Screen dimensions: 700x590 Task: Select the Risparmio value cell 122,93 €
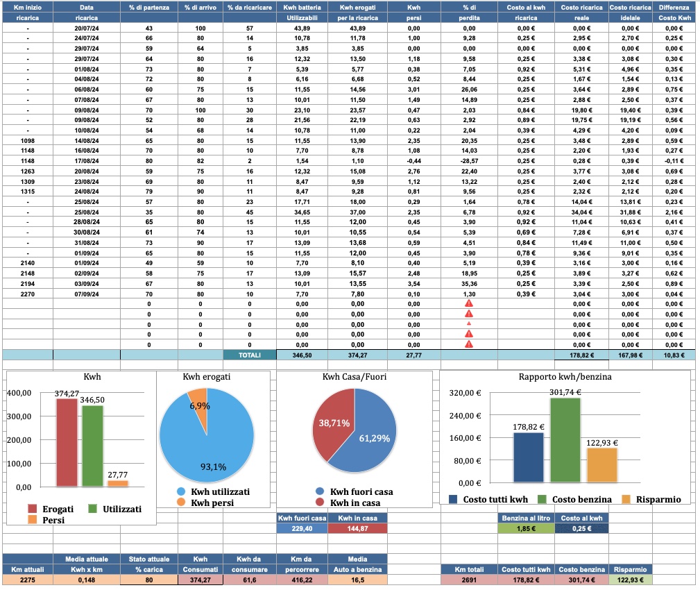tap(632, 580)
